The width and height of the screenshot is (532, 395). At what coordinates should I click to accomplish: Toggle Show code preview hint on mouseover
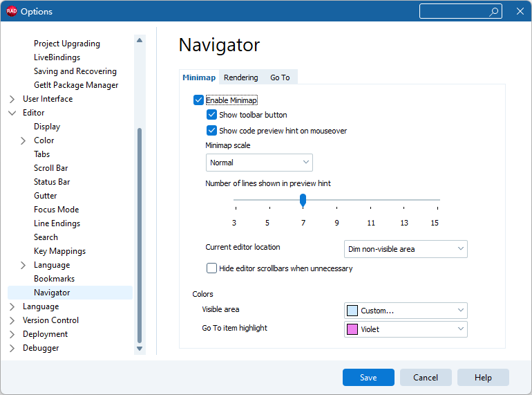pyautogui.click(x=211, y=131)
